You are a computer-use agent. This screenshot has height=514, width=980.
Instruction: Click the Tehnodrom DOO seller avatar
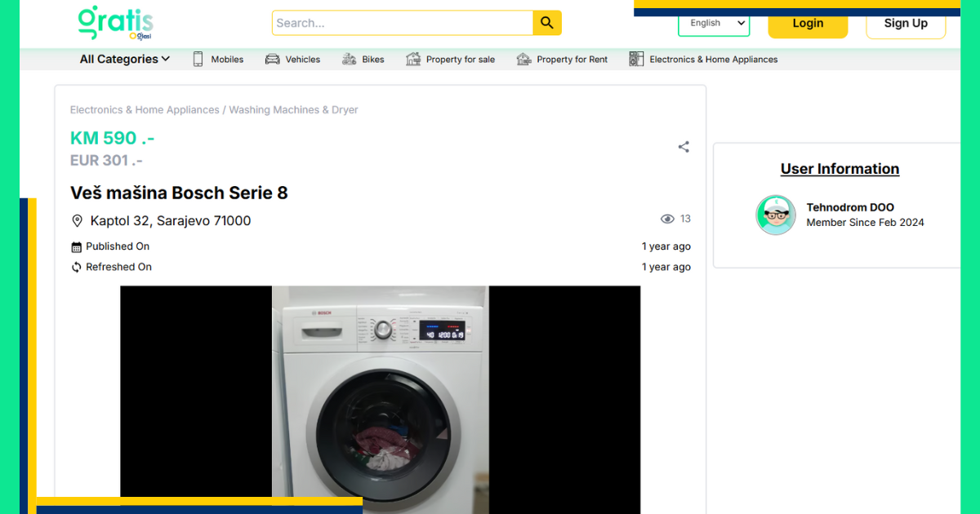click(x=775, y=215)
